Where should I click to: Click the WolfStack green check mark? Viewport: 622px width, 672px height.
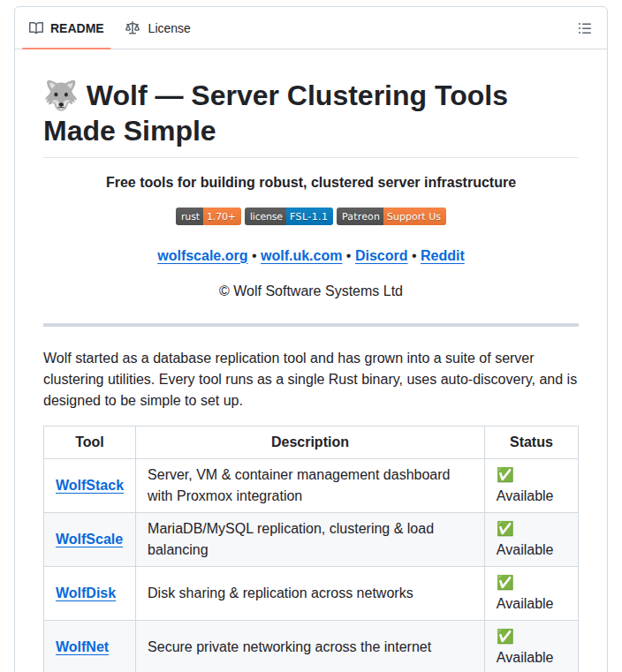(505, 475)
